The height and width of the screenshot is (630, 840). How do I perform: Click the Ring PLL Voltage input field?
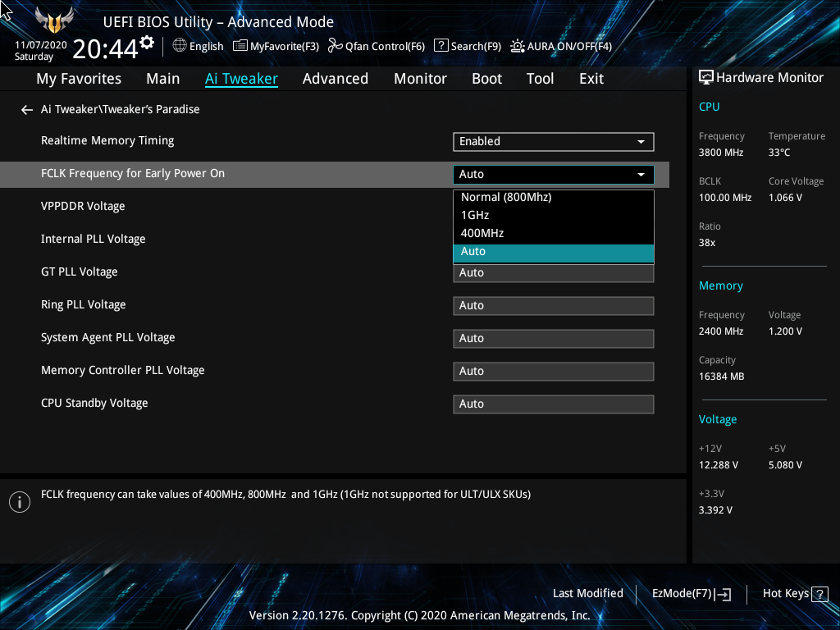554,306
